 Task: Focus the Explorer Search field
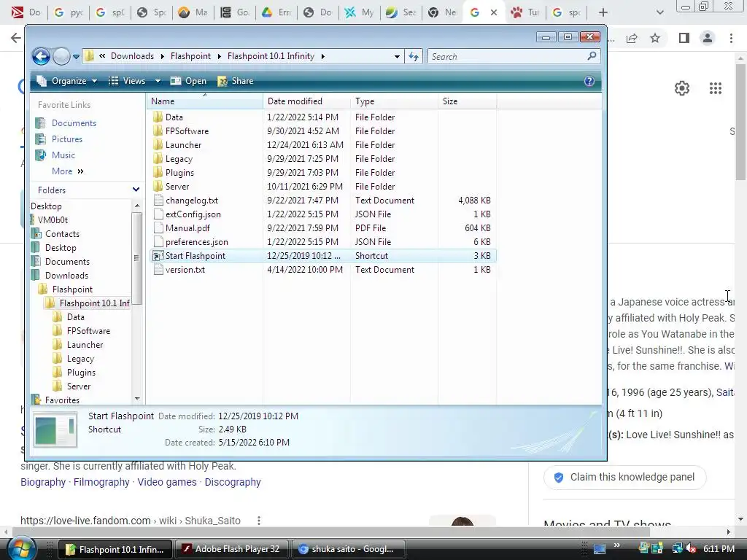click(x=514, y=56)
